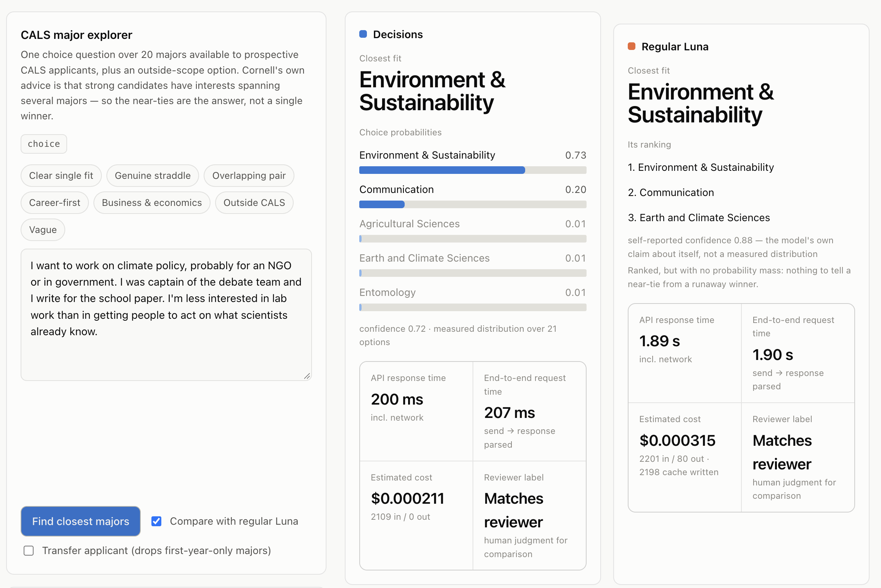The image size is (881, 588).
Task: Click the 200 ms API response time value
Action: (x=397, y=399)
